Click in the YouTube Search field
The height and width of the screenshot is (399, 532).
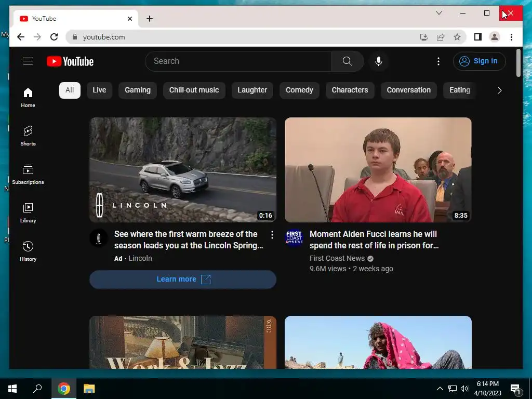(x=238, y=61)
